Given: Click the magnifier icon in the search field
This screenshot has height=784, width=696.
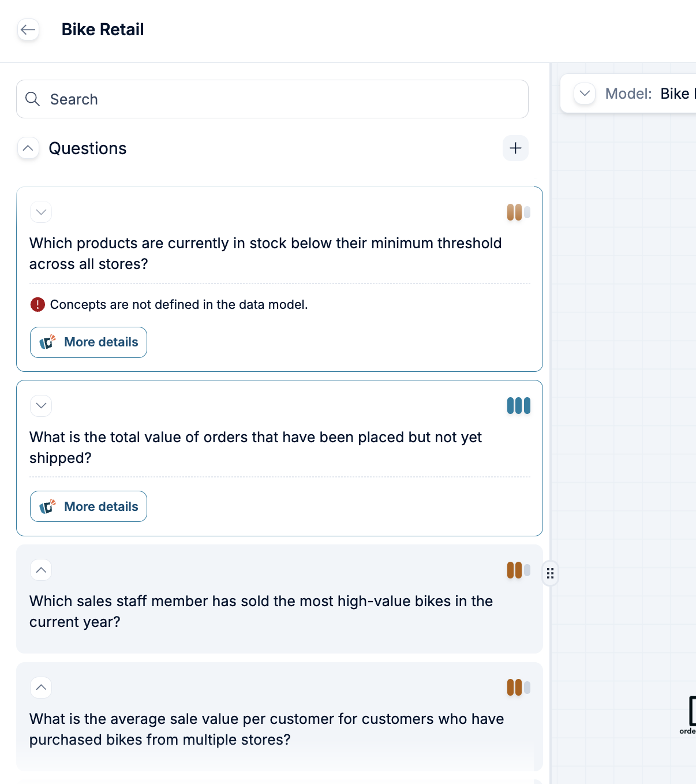Looking at the screenshot, I should coord(33,99).
